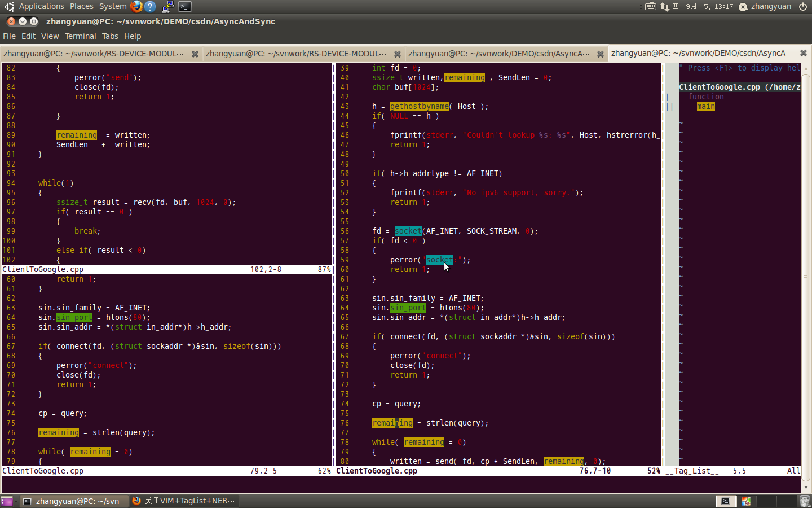This screenshot has height=508, width=812.
Task: Click the "char buf[1024];" declaration on line 41
Action: (405, 87)
